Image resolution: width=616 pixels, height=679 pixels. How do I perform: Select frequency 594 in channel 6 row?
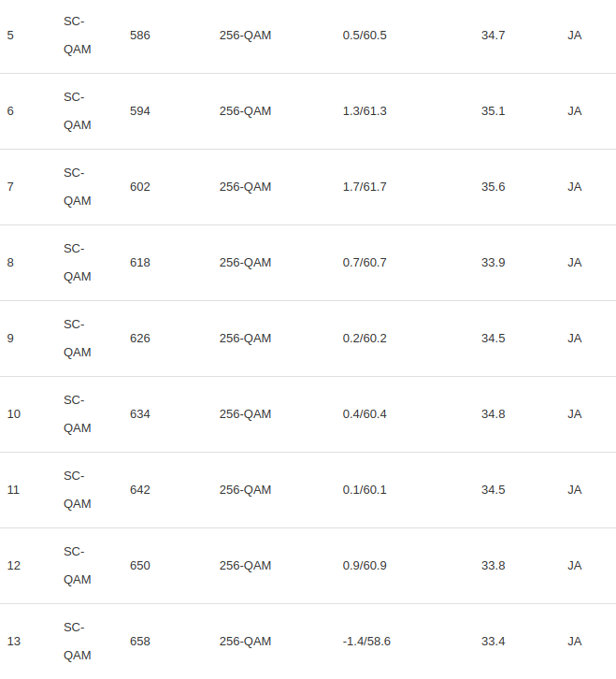[139, 111]
